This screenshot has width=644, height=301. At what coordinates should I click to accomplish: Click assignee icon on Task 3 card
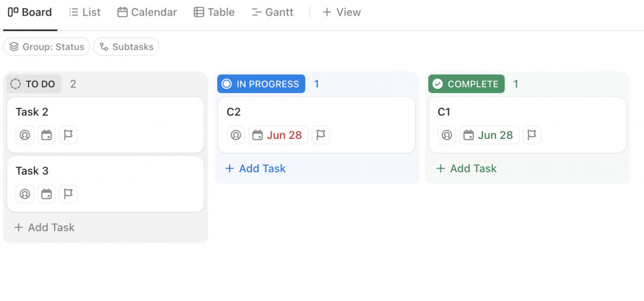(x=25, y=194)
